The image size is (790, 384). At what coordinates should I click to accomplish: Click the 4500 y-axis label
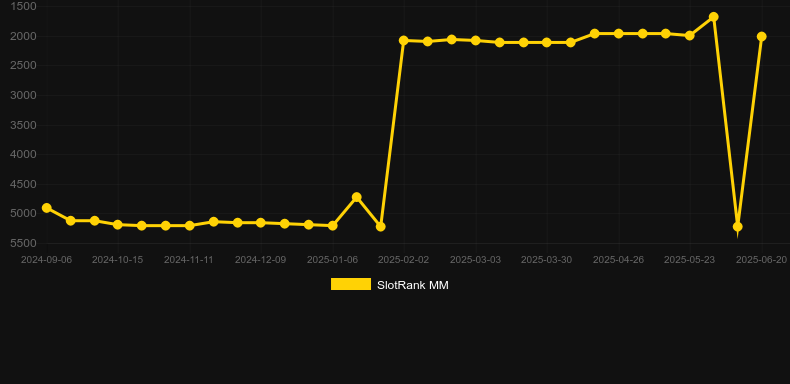point(23,184)
